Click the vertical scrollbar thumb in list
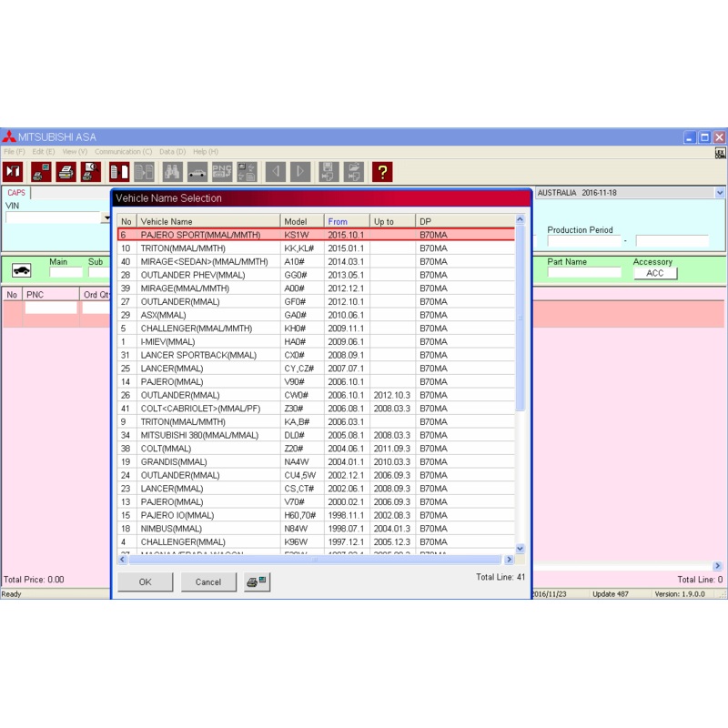Viewport: 728px width, 728px height. point(520,318)
